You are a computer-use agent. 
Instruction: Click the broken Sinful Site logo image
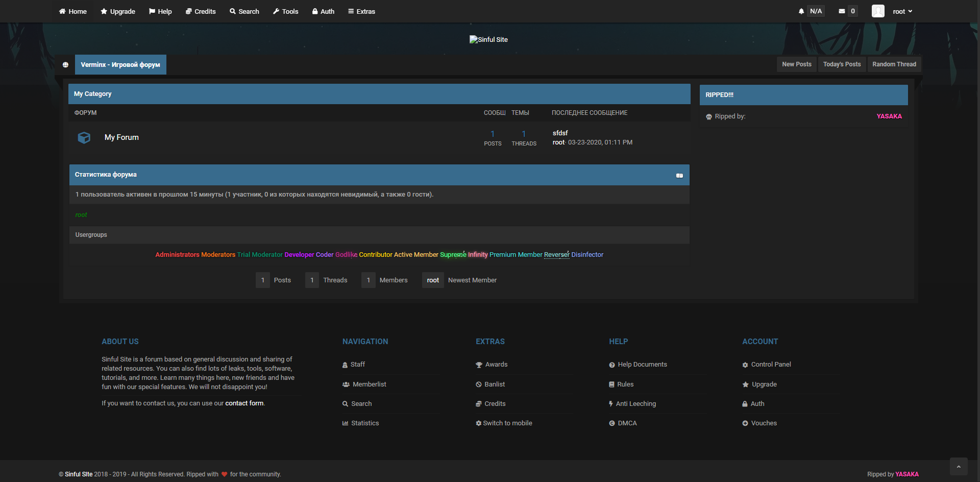488,39
